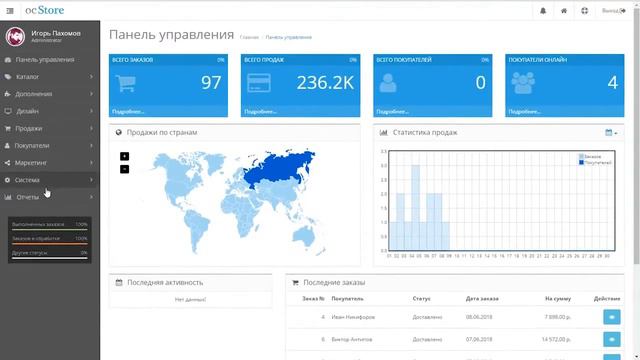The width and height of the screenshot is (640, 360).
Task: Open the notifications bell icon
Action: point(543,11)
